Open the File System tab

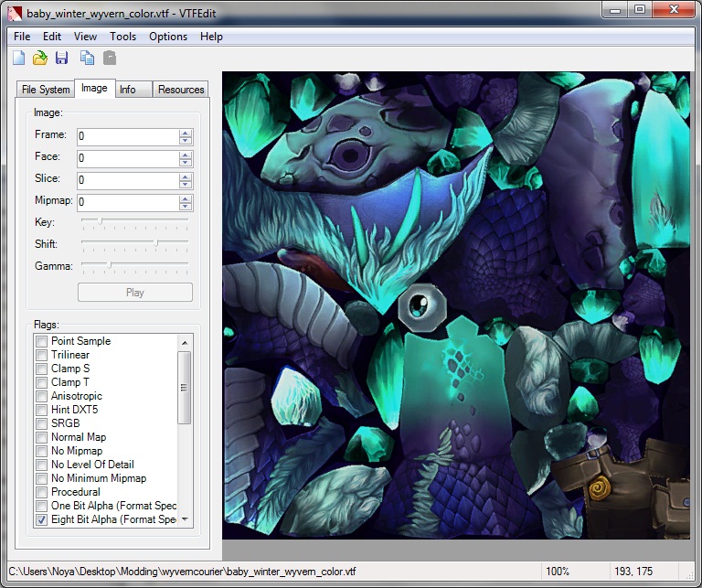[x=46, y=90]
